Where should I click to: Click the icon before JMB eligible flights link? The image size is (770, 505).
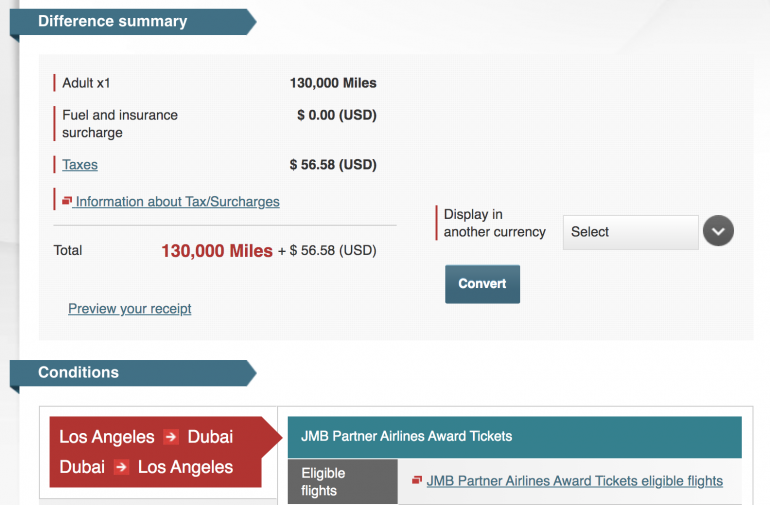[x=417, y=480]
